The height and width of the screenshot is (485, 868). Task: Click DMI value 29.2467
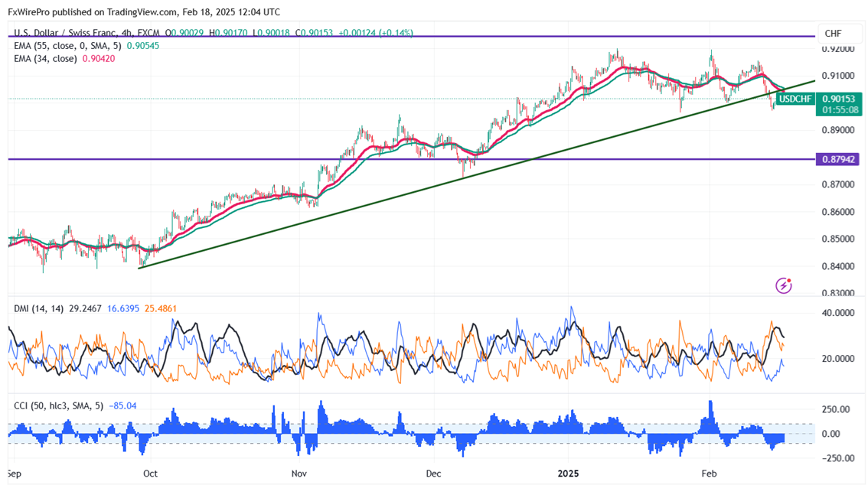[85, 308]
